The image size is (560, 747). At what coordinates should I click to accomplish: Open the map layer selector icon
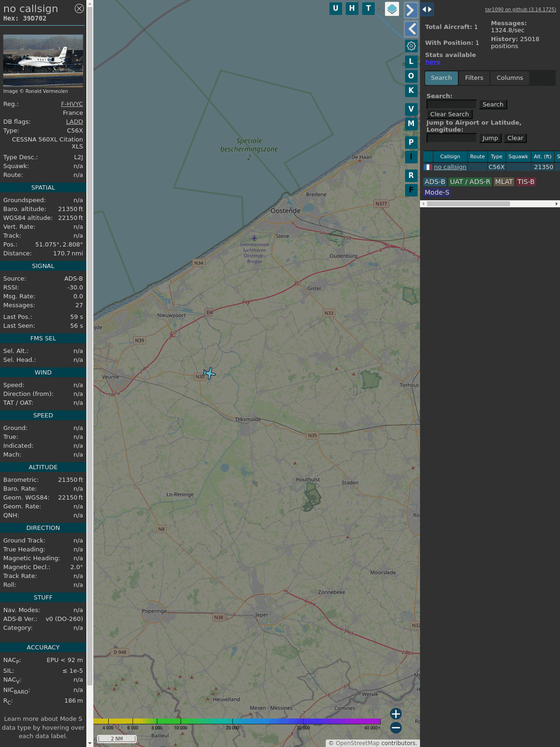pos(392,9)
